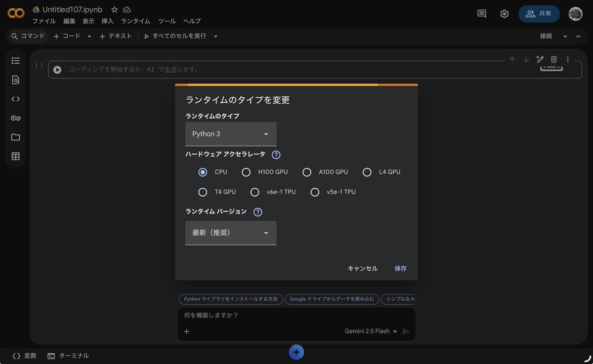Click the 共有 share button
This screenshot has width=593, height=364.
pos(539,13)
